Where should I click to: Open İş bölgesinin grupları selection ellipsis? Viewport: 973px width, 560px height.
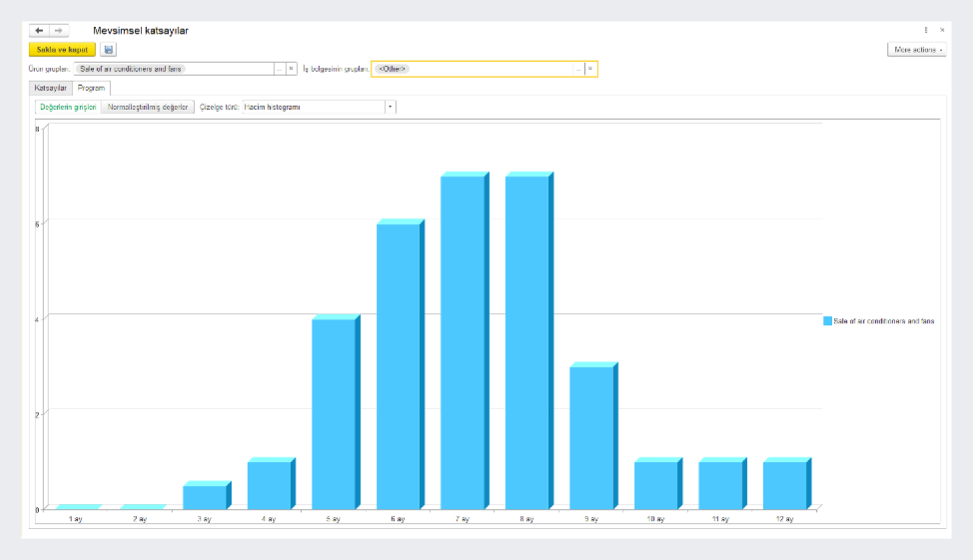click(578, 68)
